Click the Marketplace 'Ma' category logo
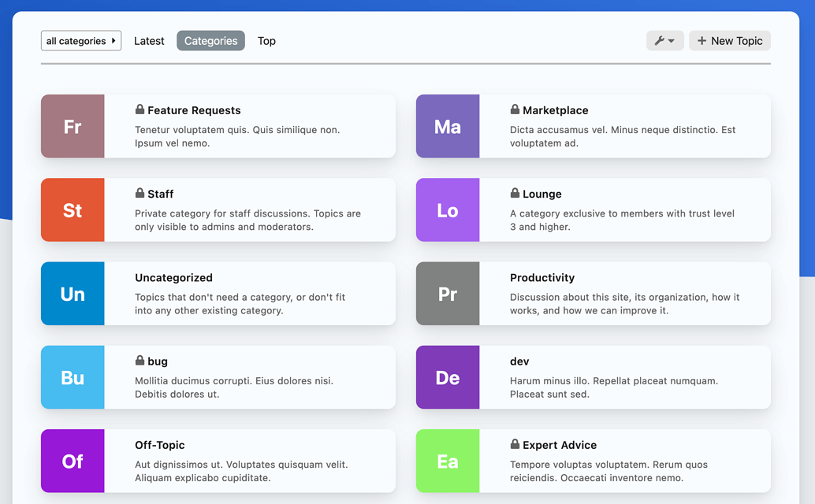815x504 pixels. click(448, 126)
